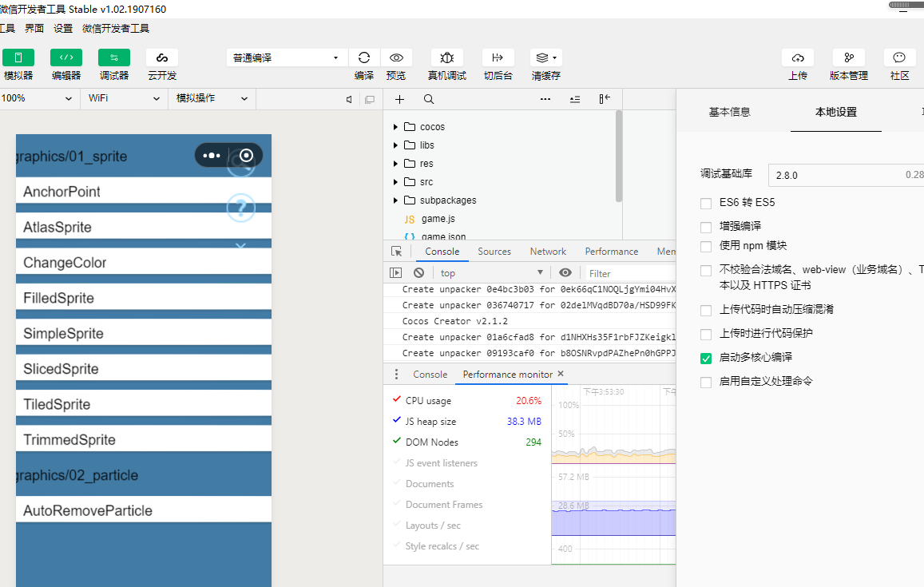
Task: Open the 模拟操作 dropdown
Action: click(212, 98)
